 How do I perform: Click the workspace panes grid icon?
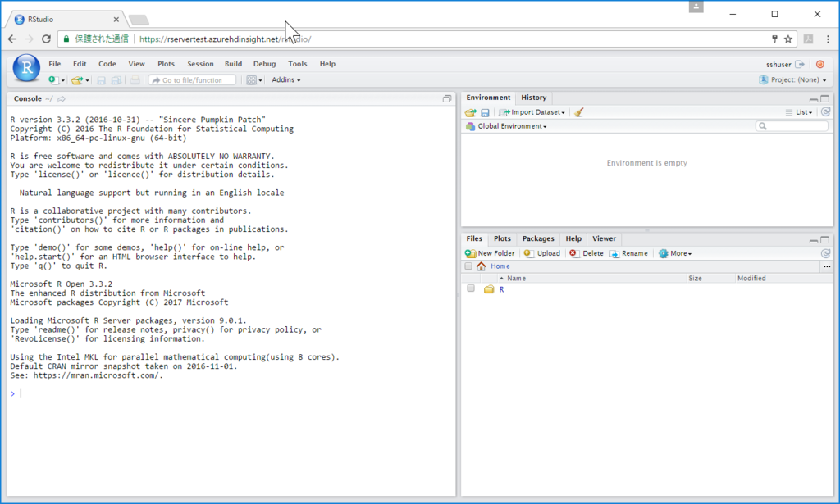coord(251,80)
